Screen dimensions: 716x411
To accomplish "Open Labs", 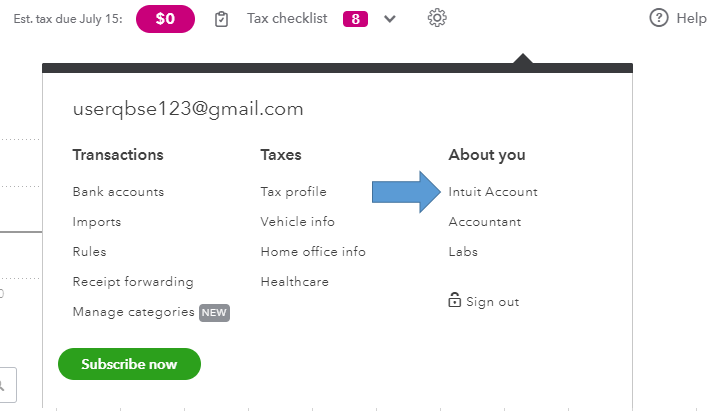I will 463,252.
